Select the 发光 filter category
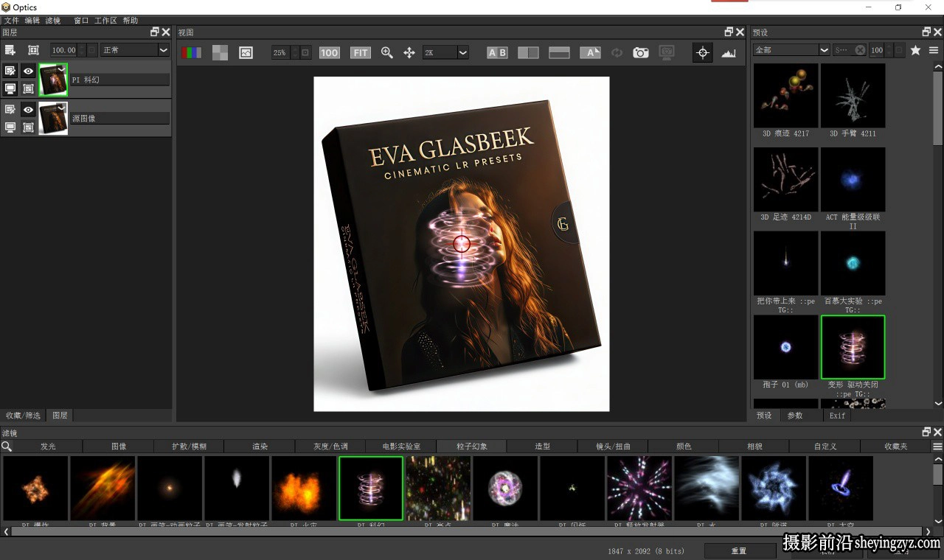Viewport: 944px width, 560px height. click(48, 447)
